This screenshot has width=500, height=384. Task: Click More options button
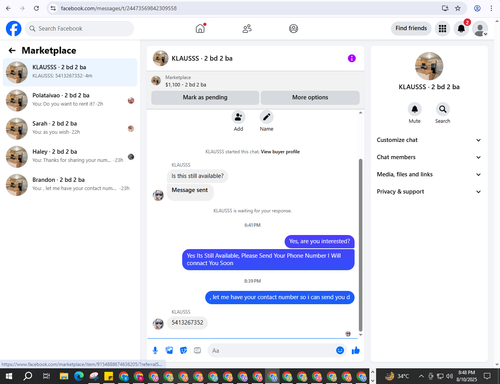pos(310,97)
